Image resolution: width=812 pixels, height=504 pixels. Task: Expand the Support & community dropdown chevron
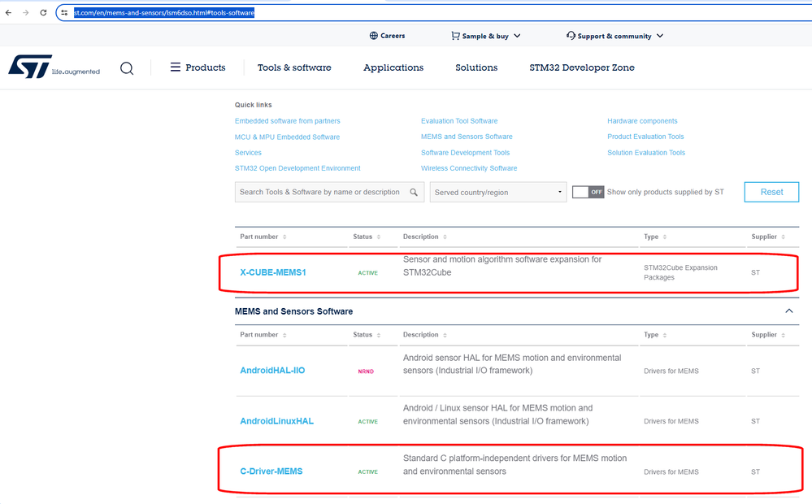pyautogui.click(x=660, y=36)
